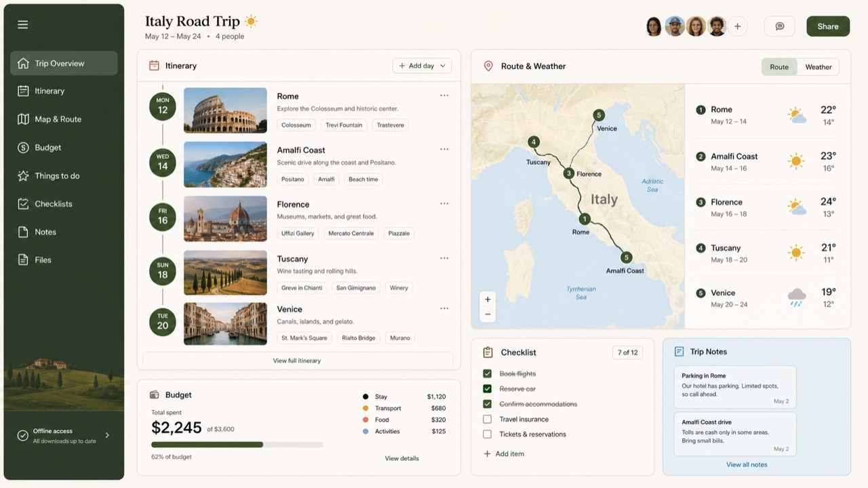Viewport: 868px width, 488px height.
Task: Click the Trevi Fountain tag
Action: click(344, 125)
